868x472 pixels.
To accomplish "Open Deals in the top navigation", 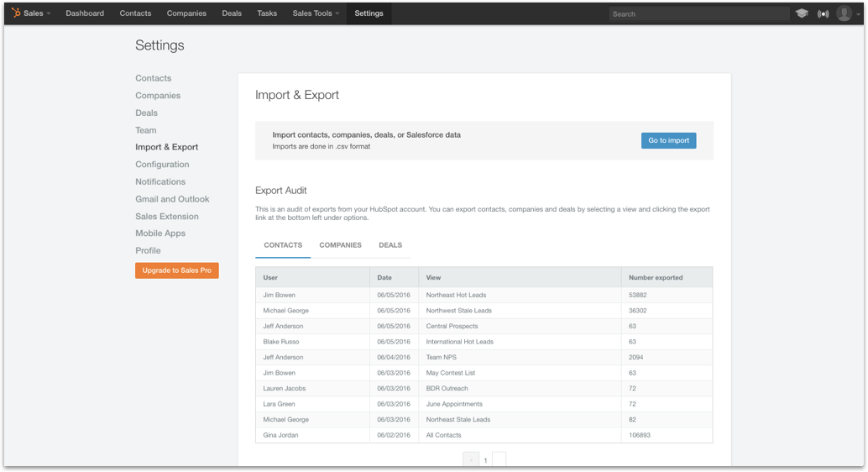I will pos(232,13).
